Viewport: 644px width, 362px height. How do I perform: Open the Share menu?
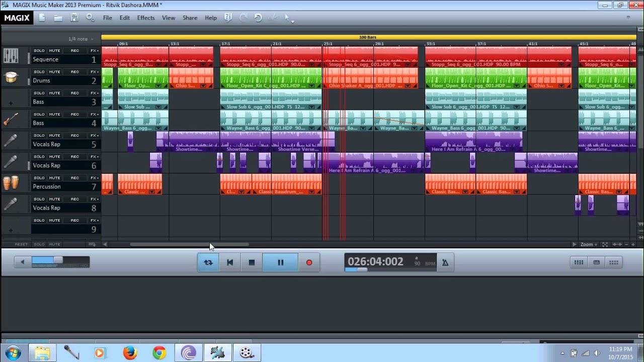click(x=190, y=18)
